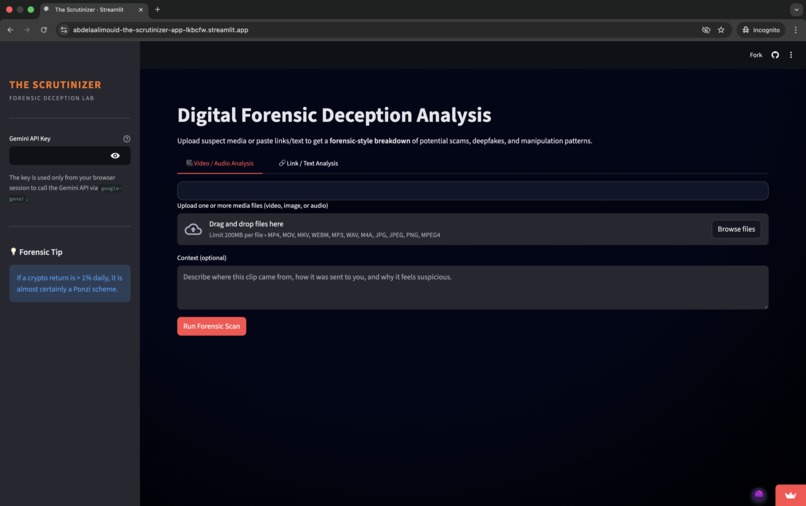Click the browser forward arrow
This screenshot has height=506, width=806.
coord(27,30)
